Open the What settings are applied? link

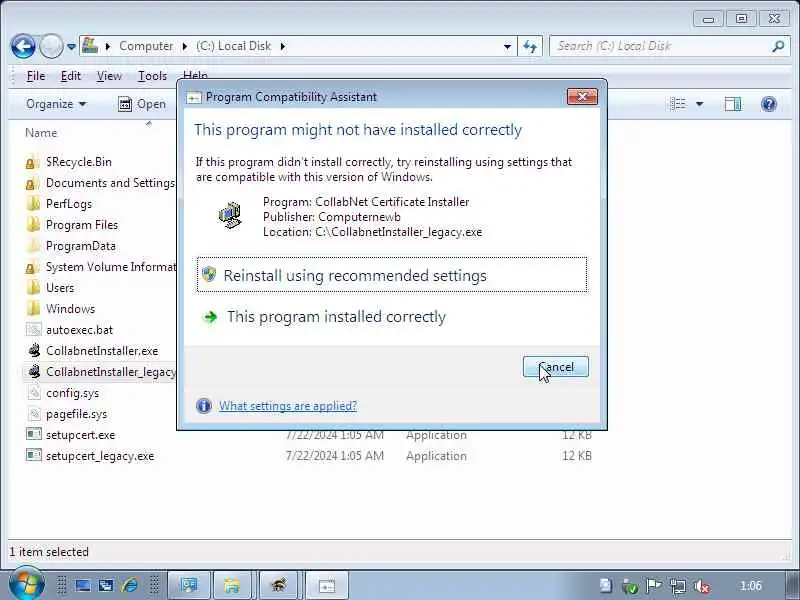tap(288, 406)
